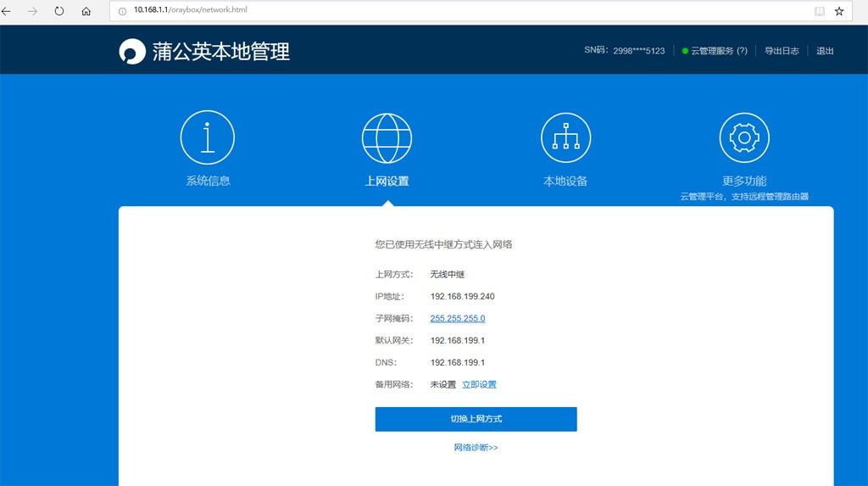Image resolution: width=868 pixels, height=486 pixels.
Task: Click 导出日志 in the header
Action: 782,50
